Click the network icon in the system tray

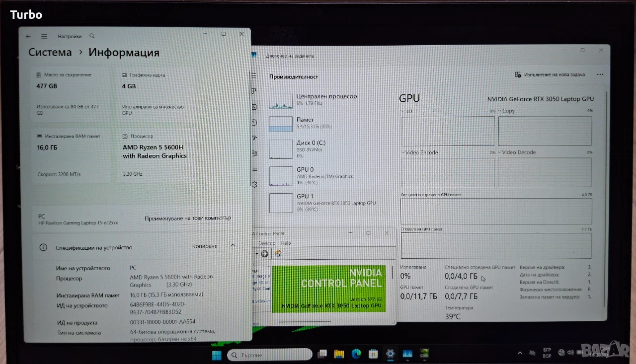coord(561,353)
